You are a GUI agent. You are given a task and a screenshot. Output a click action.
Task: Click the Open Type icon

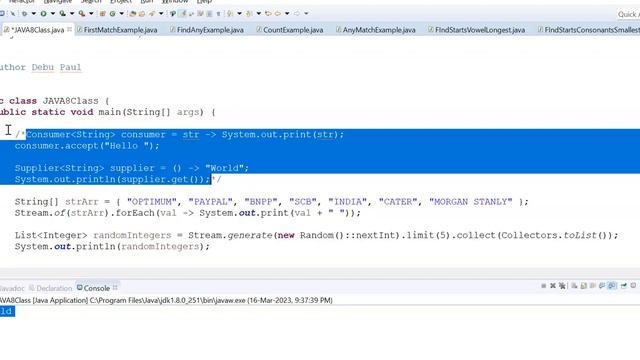(132, 14)
